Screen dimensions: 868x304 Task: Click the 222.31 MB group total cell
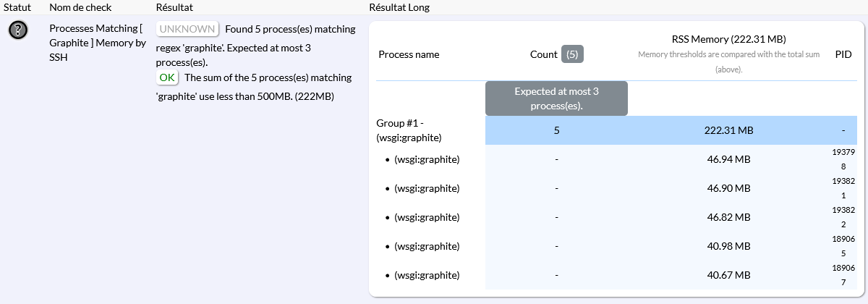click(729, 130)
